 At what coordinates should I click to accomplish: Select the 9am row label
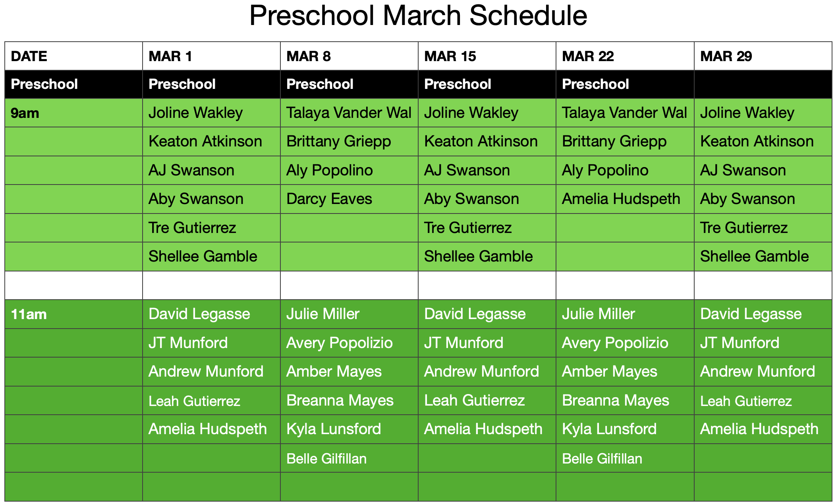click(25, 113)
